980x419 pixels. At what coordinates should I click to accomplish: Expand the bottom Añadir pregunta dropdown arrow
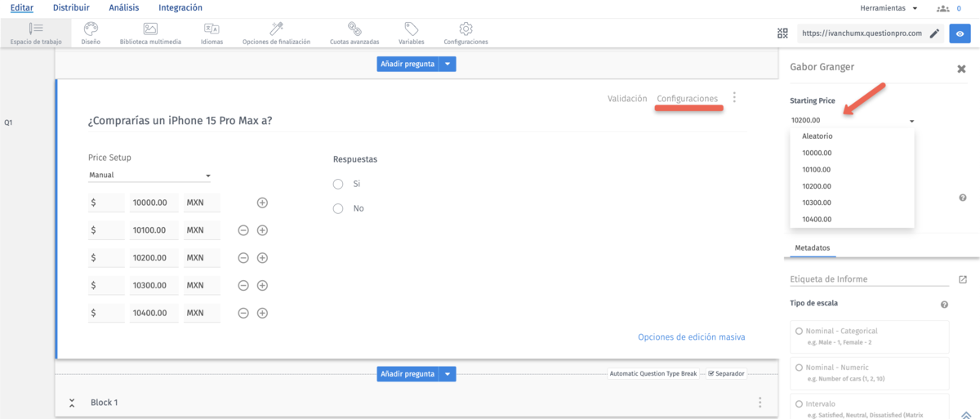click(x=448, y=374)
